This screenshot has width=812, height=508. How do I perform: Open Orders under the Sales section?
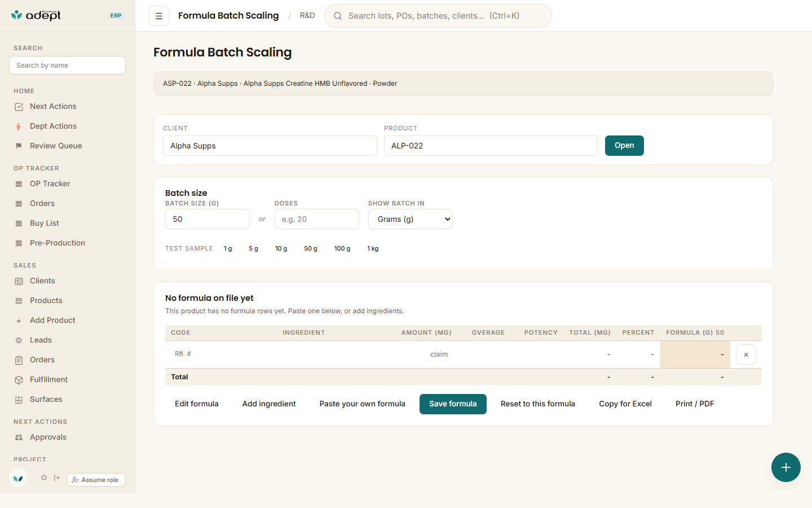tap(42, 360)
